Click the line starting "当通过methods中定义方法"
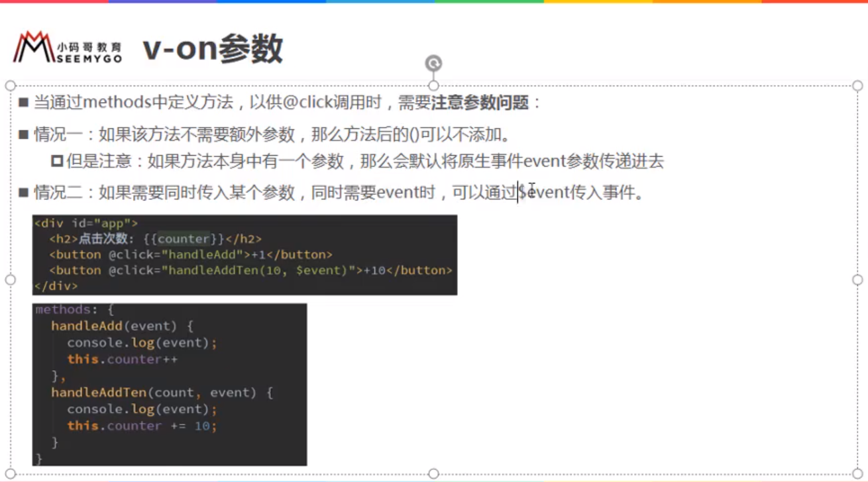This screenshot has width=868, height=482. pos(288,103)
